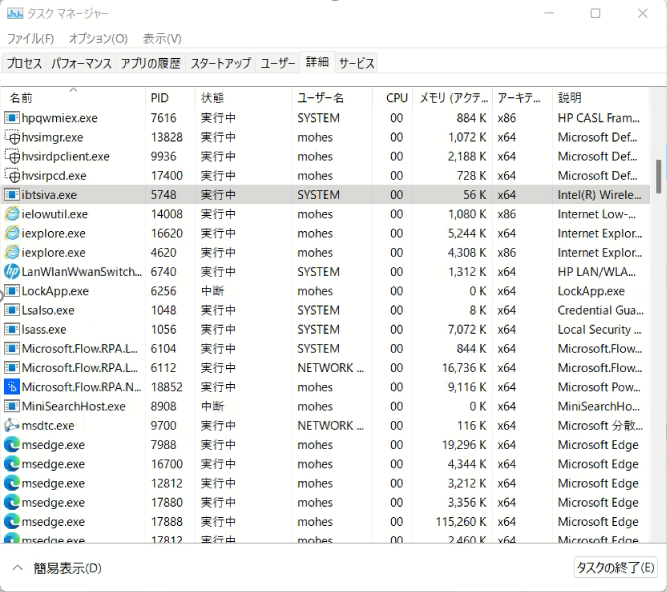Sort by the CPU column header

click(392, 98)
